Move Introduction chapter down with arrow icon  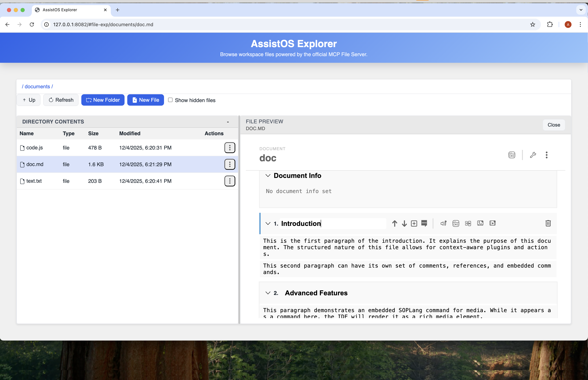404,224
